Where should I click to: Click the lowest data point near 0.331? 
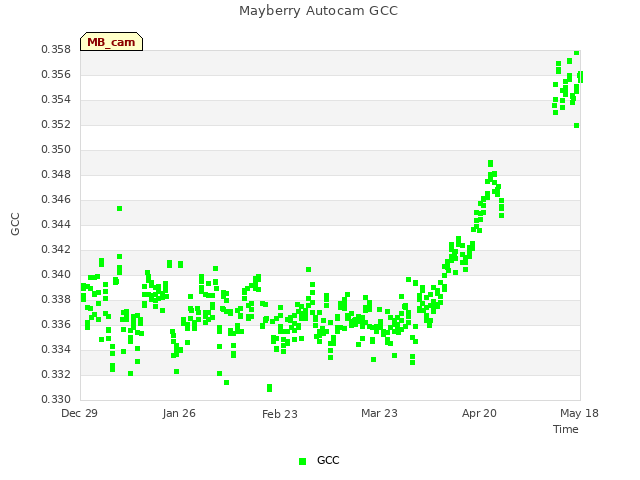point(269,388)
